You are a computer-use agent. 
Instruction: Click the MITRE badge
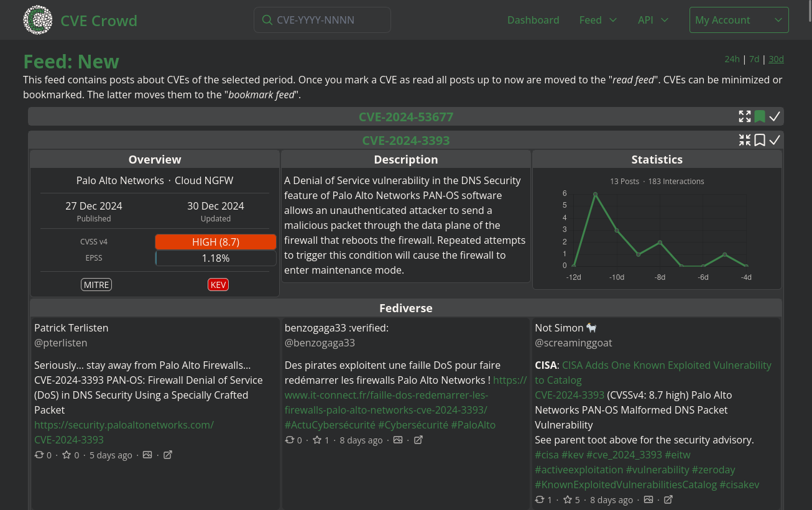96,285
